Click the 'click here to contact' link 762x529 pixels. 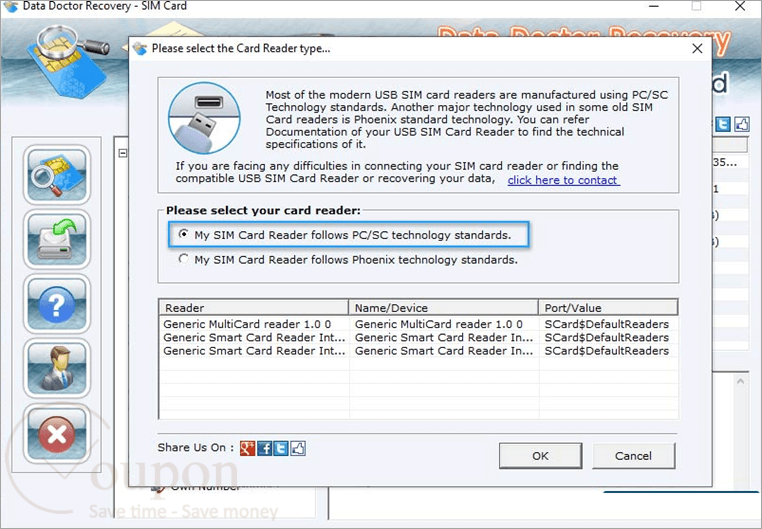[563, 180]
